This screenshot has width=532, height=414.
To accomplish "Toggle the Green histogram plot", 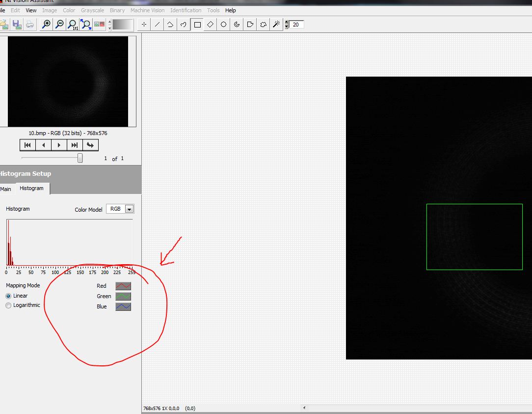I will click(x=123, y=296).
